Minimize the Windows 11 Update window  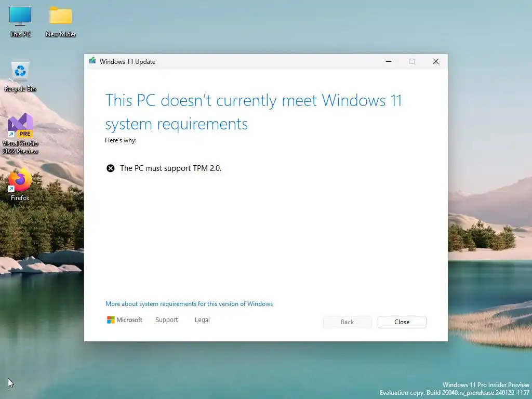[389, 61]
